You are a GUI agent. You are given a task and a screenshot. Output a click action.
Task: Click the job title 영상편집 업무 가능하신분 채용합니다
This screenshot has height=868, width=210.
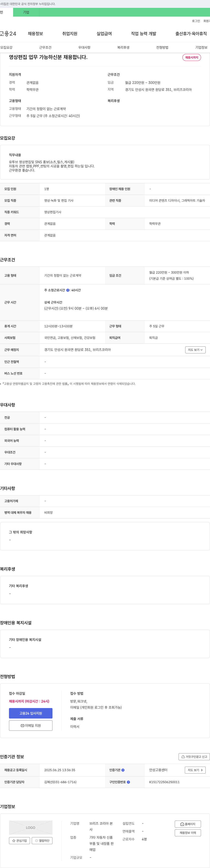coord(48,57)
